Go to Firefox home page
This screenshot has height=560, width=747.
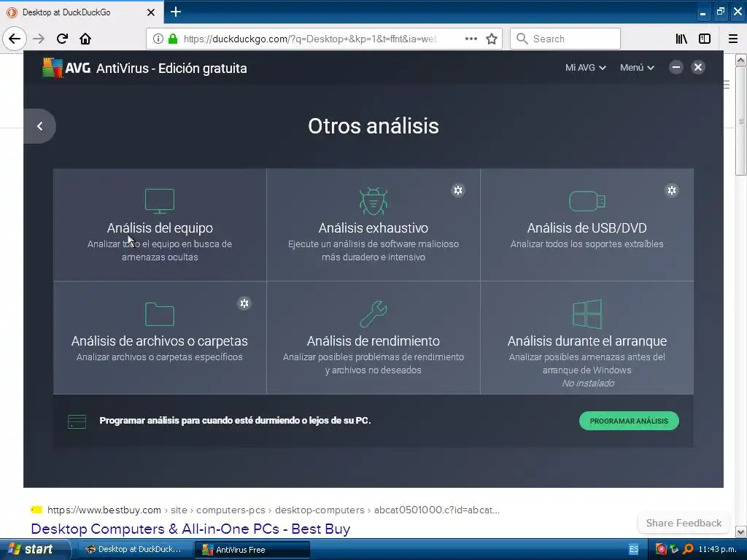point(85,39)
